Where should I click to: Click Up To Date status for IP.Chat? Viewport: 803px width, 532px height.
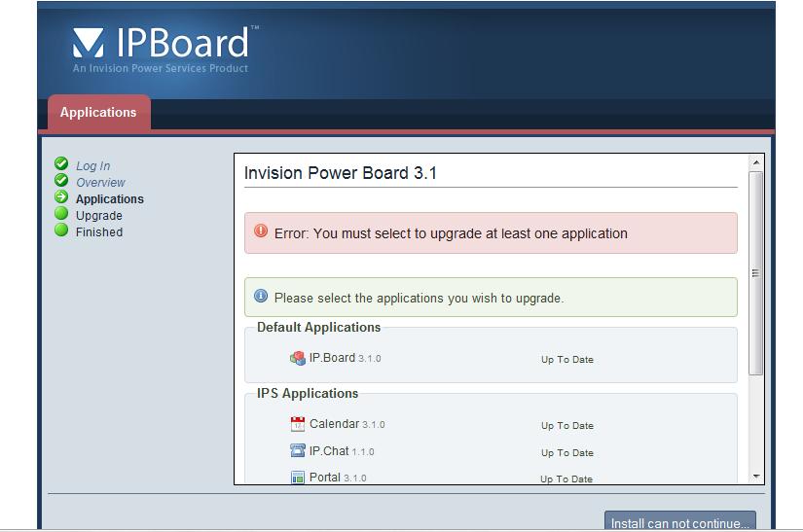coord(567,452)
